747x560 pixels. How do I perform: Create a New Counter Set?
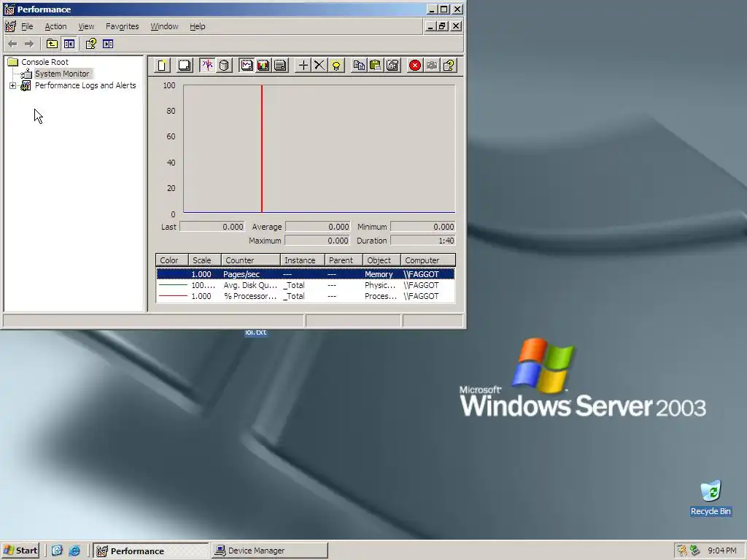click(162, 65)
